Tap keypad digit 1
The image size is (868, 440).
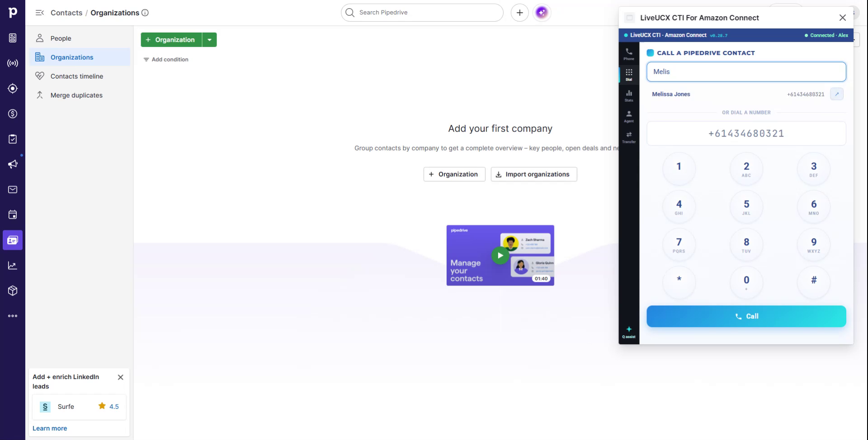point(679,169)
